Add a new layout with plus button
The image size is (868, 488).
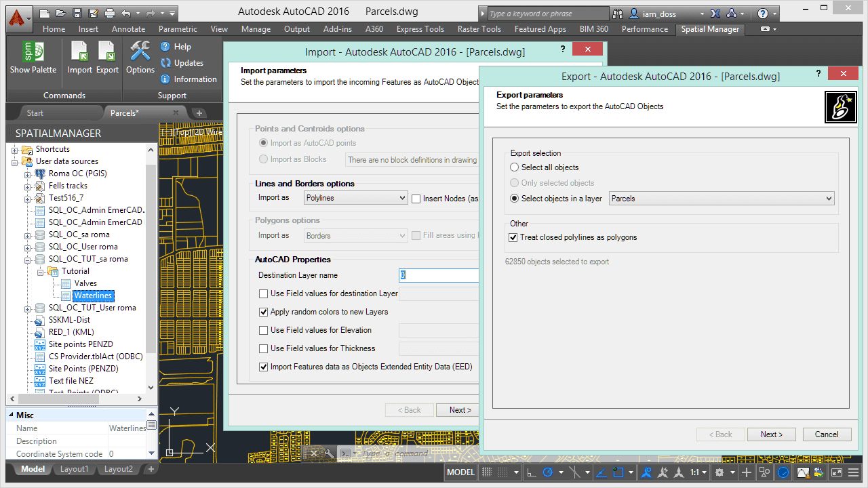pyautogui.click(x=151, y=469)
